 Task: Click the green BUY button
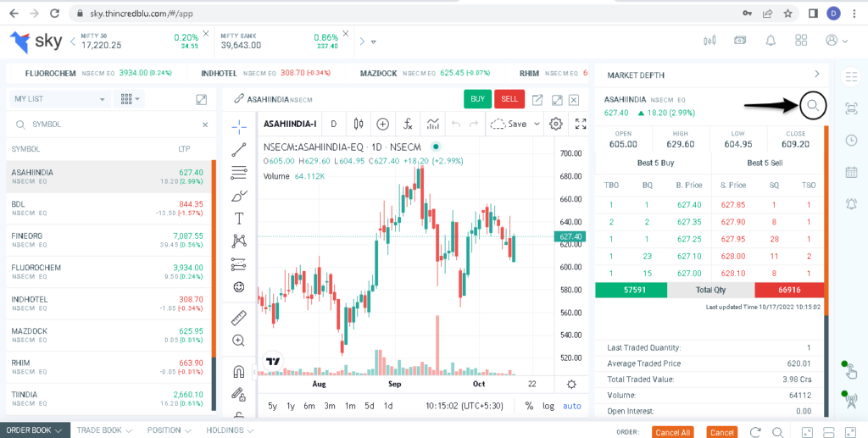coord(477,99)
